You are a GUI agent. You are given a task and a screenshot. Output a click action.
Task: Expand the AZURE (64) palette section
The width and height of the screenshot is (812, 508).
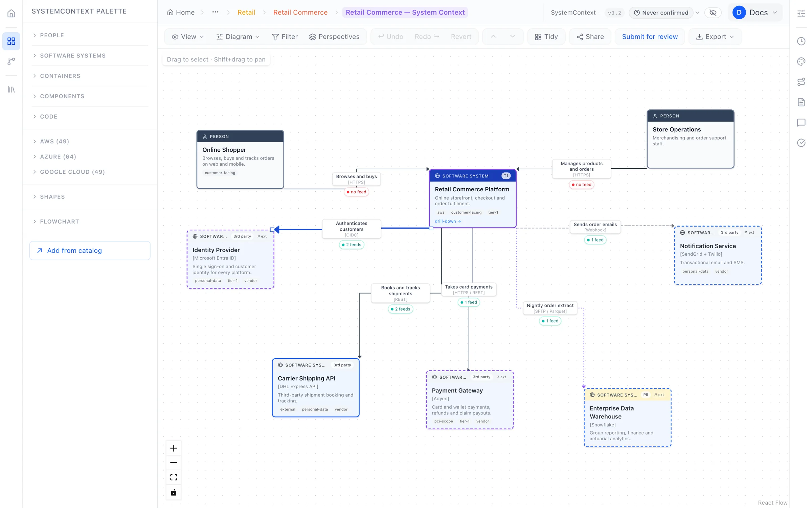[91, 156]
